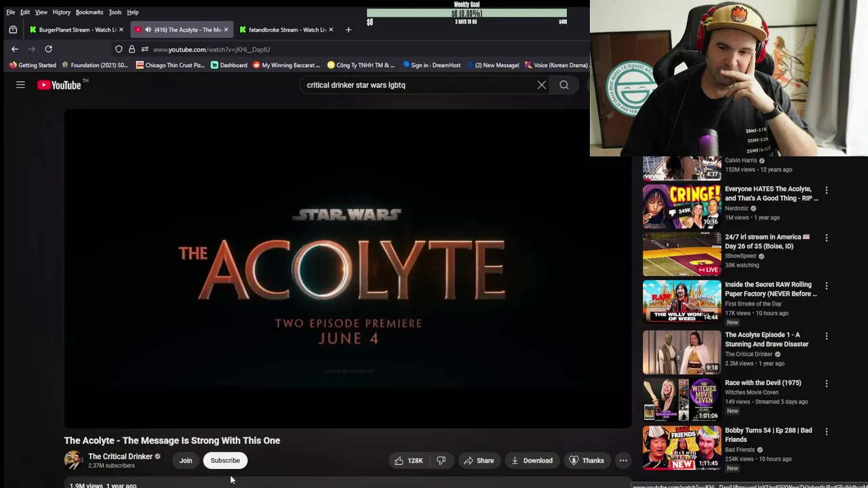
Task: Open The Critical Drinker channel avatar
Action: click(73, 460)
